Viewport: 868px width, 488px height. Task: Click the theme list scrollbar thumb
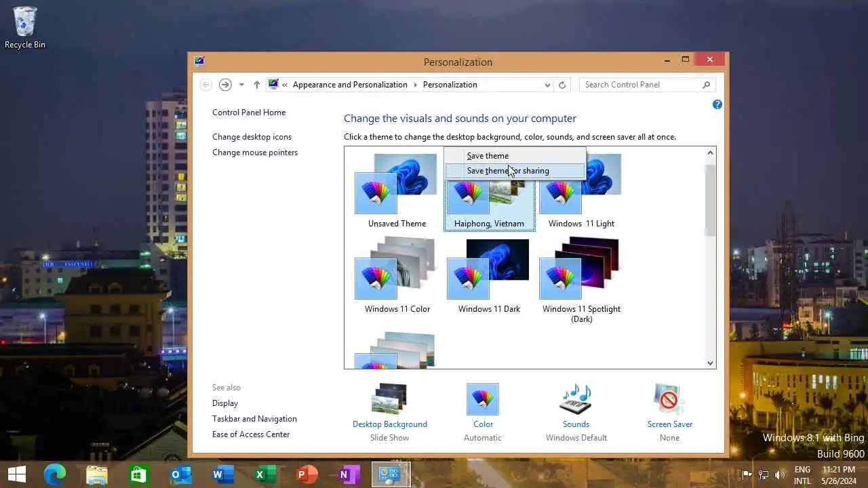[x=711, y=200]
